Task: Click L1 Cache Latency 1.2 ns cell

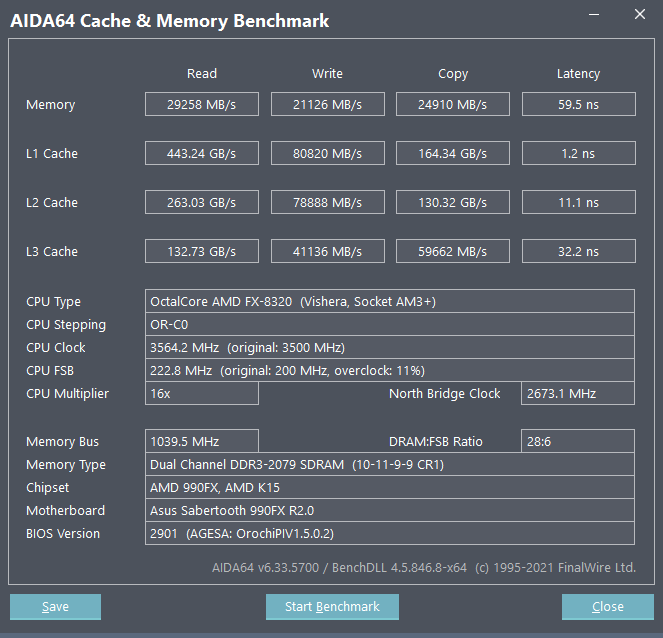Action: (x=579, y=153)
